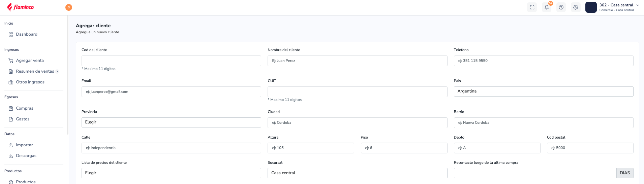Viewport: 644px width, 184px height.
Task: Open settings gear icon
Action: point(576,7)
